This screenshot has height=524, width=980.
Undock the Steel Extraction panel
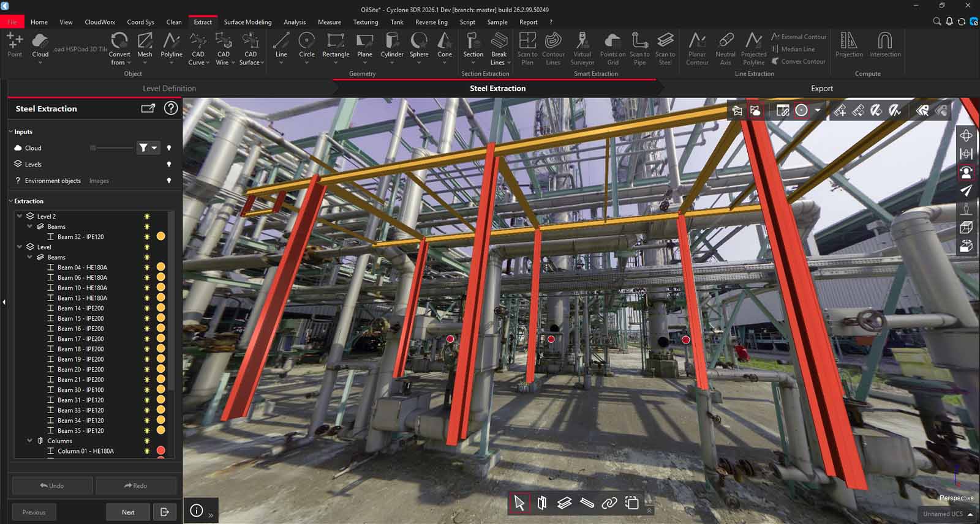tap(148, 108)
